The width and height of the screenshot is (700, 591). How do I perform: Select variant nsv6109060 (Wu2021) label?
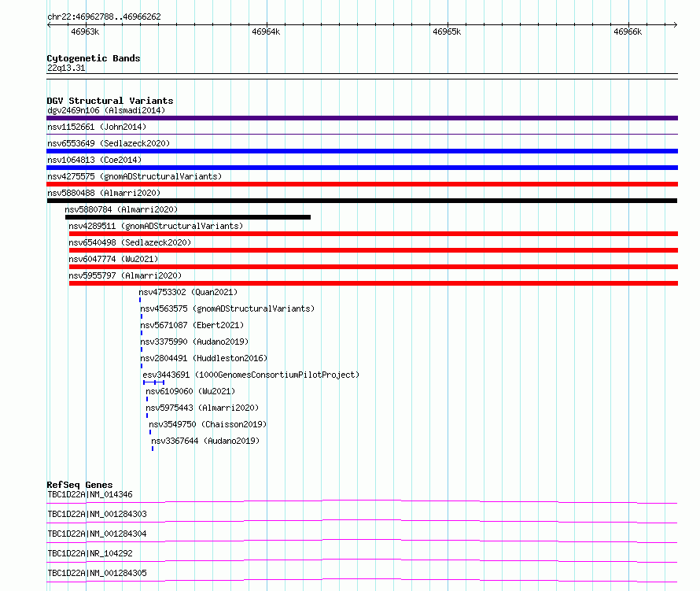click(x=190, y=391)
